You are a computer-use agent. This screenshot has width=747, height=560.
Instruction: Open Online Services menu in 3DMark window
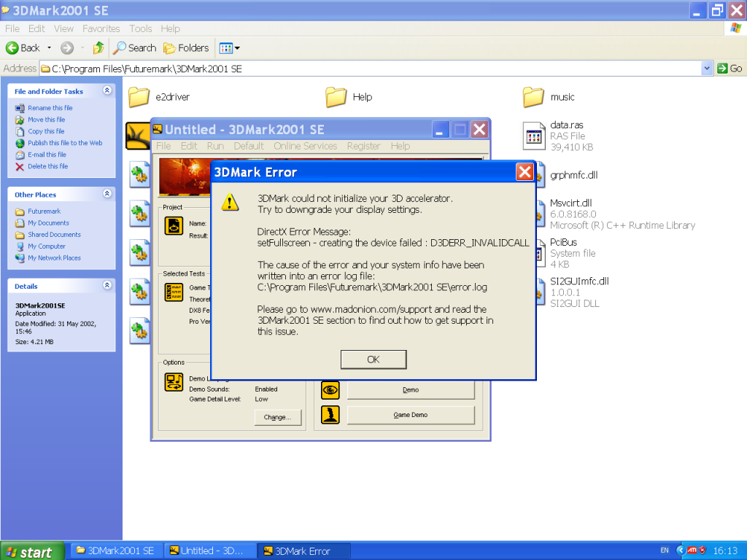pyautogui.click(x=306, y=146)
